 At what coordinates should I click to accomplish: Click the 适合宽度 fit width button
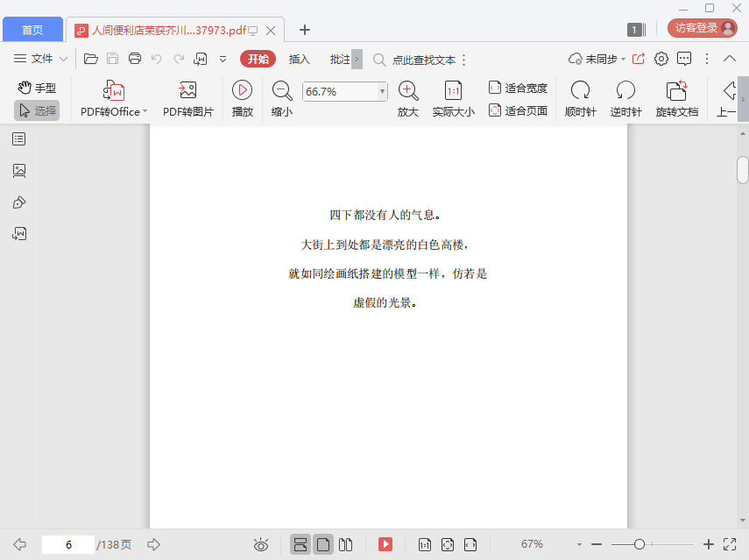point(518,88)
